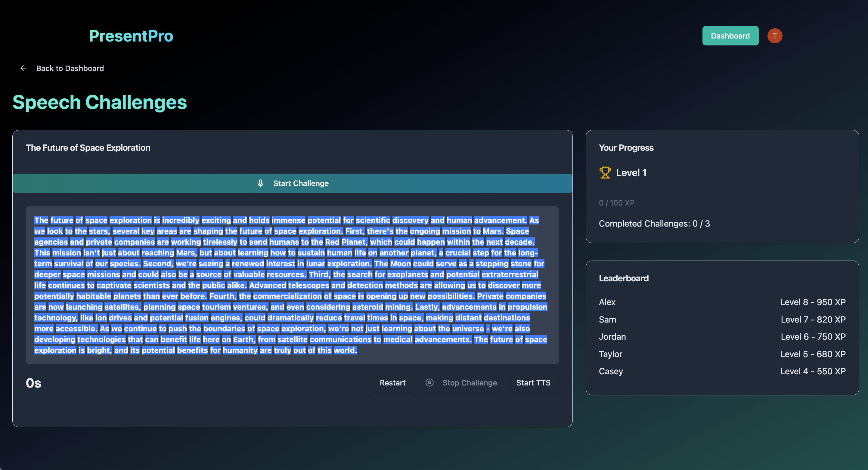Image resolution: width=868 pixels, height=470 pixels.
Task: Click the back arrow icon
Action: tap(23, 68)
